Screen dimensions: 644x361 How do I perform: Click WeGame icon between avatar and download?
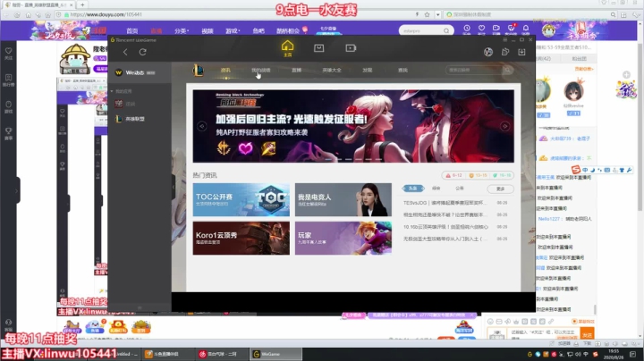[505, 52]
